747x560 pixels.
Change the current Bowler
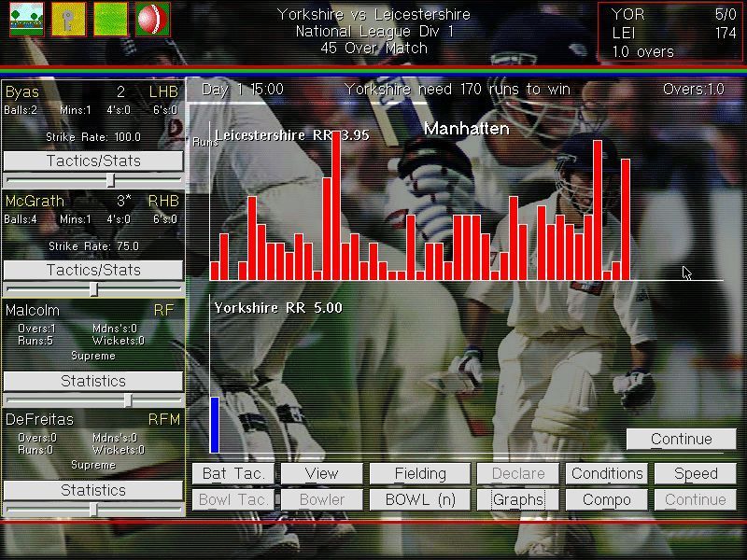pyautogui.click(x=321, y=499)
